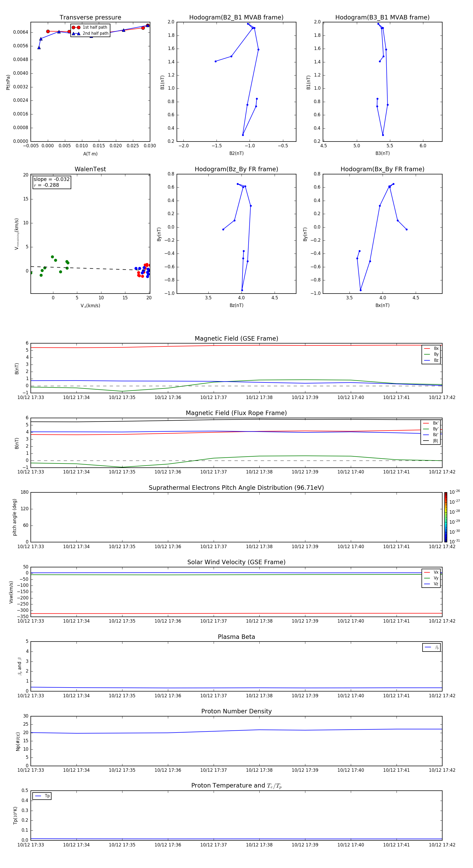The image size is (473, 868).
Task: Click the 'B2(nT)' x-axis label
Action: pyautogui.click(x=236, y=153)
